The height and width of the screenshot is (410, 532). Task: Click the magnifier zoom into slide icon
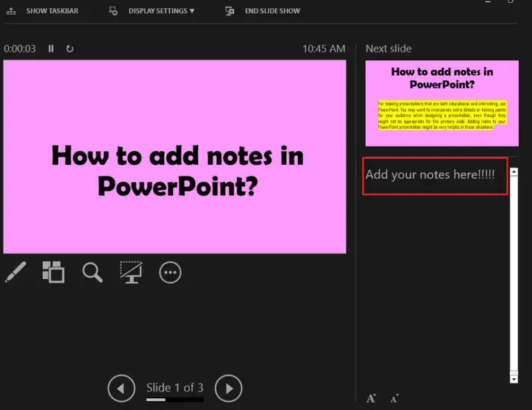point(92,272)
